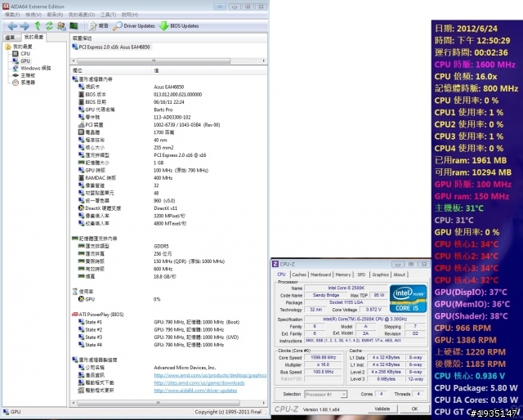Click the Validate button in CPU-Z
The image size is (523, 420).
(382, 409)
